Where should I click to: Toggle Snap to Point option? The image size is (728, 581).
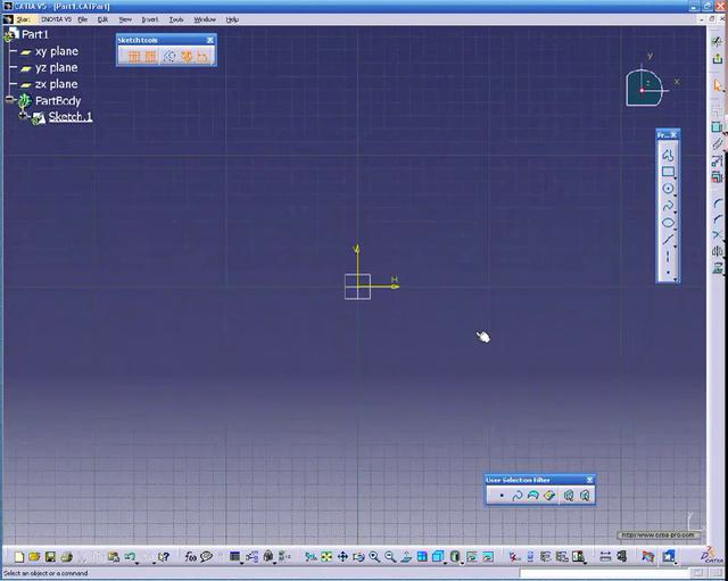(x=150, y=56)
